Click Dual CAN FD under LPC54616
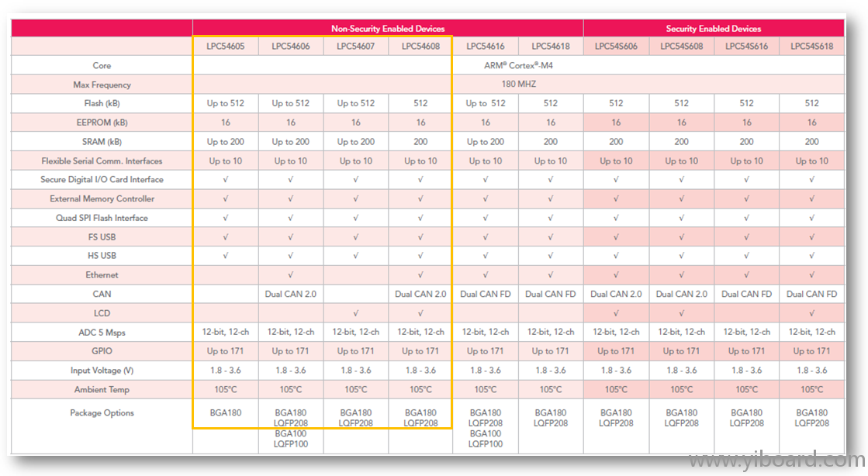Screen dimensions: 868x476 point(486,294)
